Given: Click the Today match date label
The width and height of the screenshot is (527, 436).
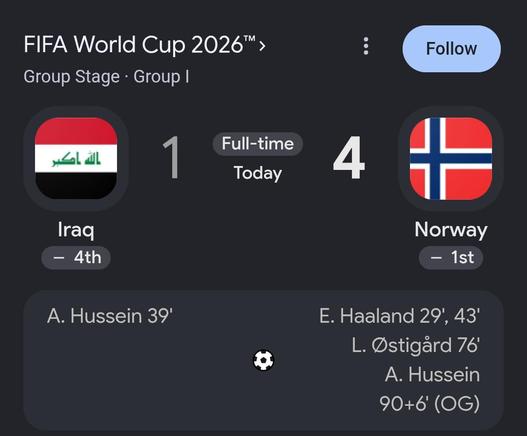Looking at the screenshot, I should (x=258, y=173).
